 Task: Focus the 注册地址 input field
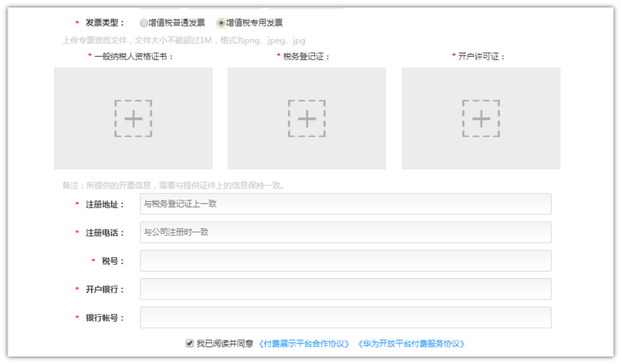(x=345, y=204)
